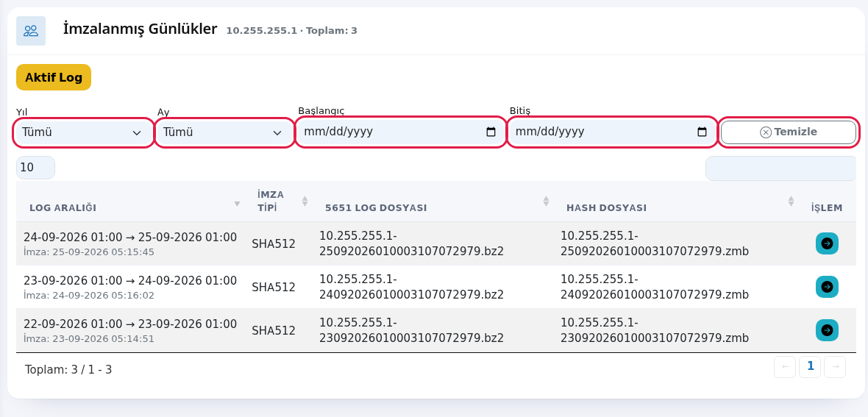
Task: Click the page size field showing 10
Action: coord(35,168)
